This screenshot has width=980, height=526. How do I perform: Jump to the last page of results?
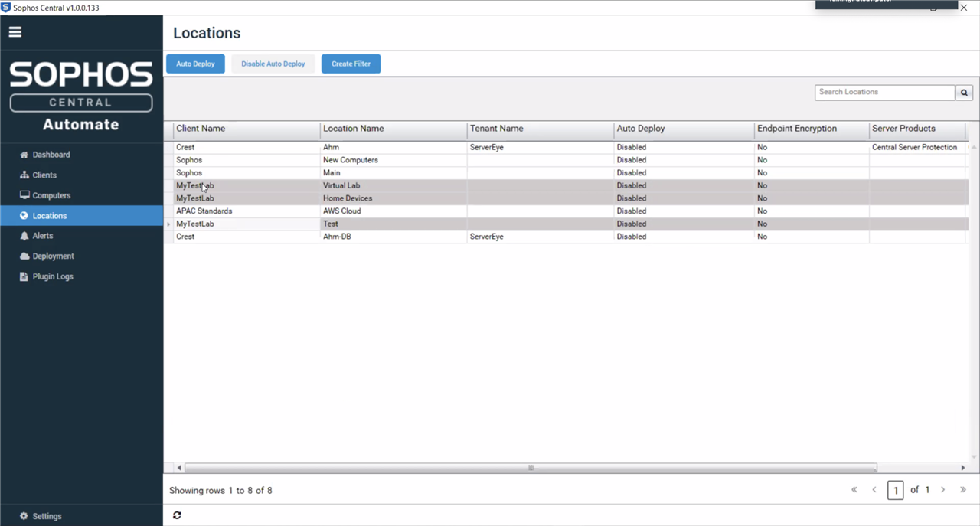click(963, 490)
